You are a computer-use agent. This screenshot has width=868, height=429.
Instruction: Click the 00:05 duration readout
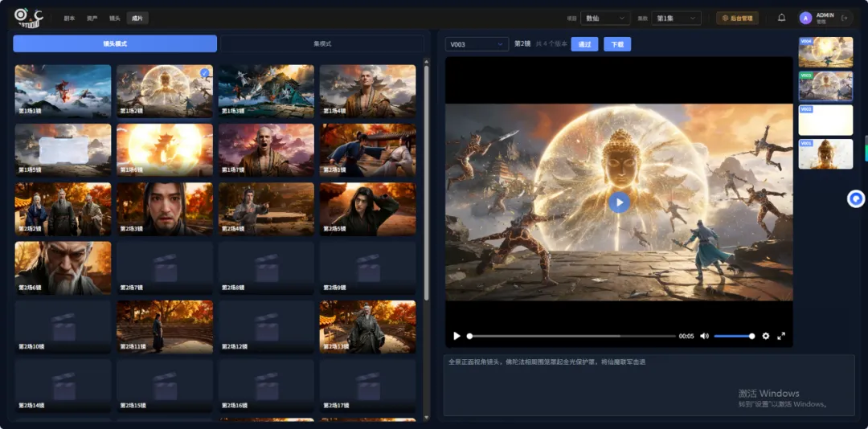[x=686, y=336]
